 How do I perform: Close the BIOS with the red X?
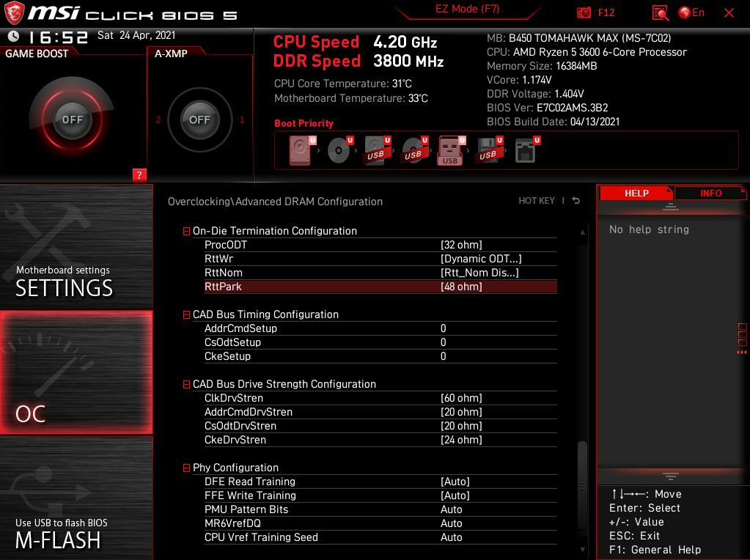click(729, 13)
